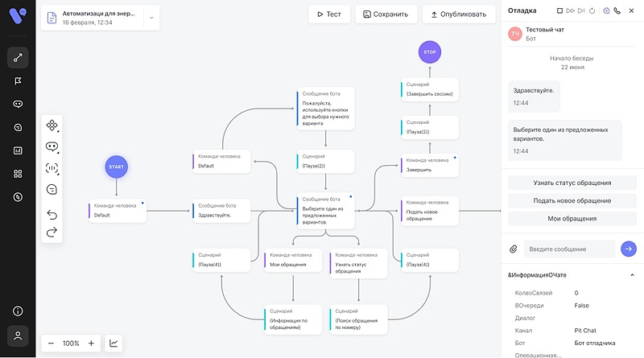Click the stop square in debug header
This screenshot has width=644, height=358.
pyautogui.click(x=560, y=11)
